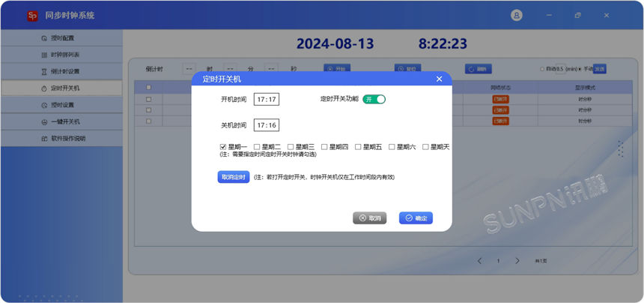Screen dimensions: 644x303
Task: Click the 开机时间 time input field
Action: pyautogui.click(x=266, y=99)
